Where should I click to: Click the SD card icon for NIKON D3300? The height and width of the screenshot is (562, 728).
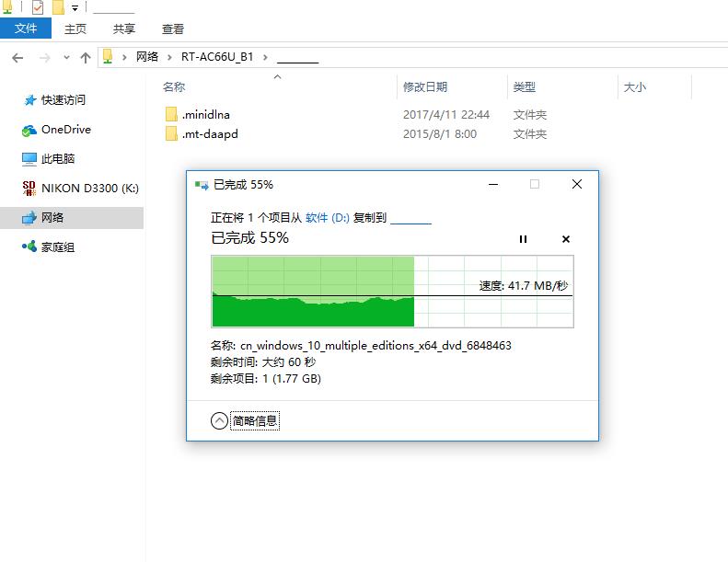29,188
